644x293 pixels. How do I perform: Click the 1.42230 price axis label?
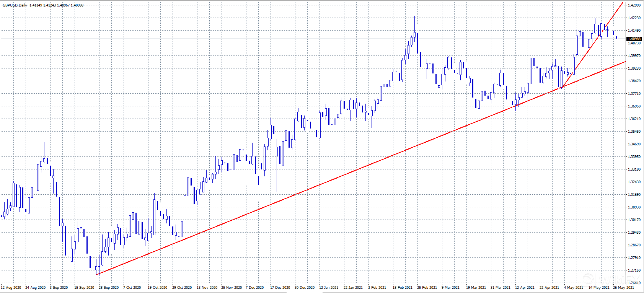pyautogui.click(x=634, y=18)
